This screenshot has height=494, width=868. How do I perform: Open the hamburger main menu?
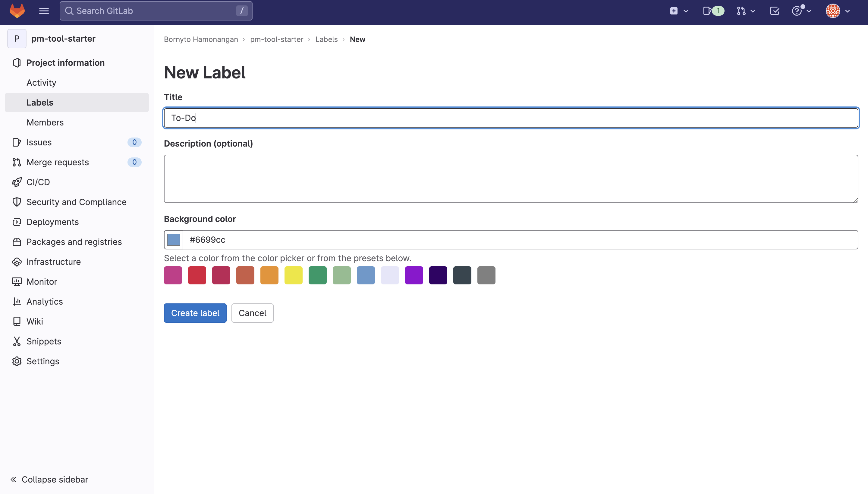pos(44,11)
